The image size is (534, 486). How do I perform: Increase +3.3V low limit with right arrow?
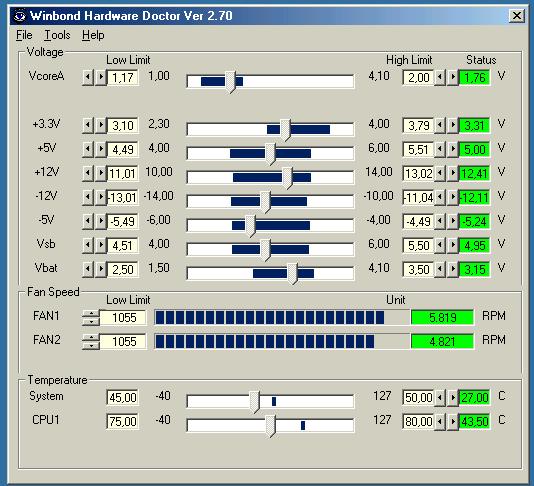click(x=101, y=126)
